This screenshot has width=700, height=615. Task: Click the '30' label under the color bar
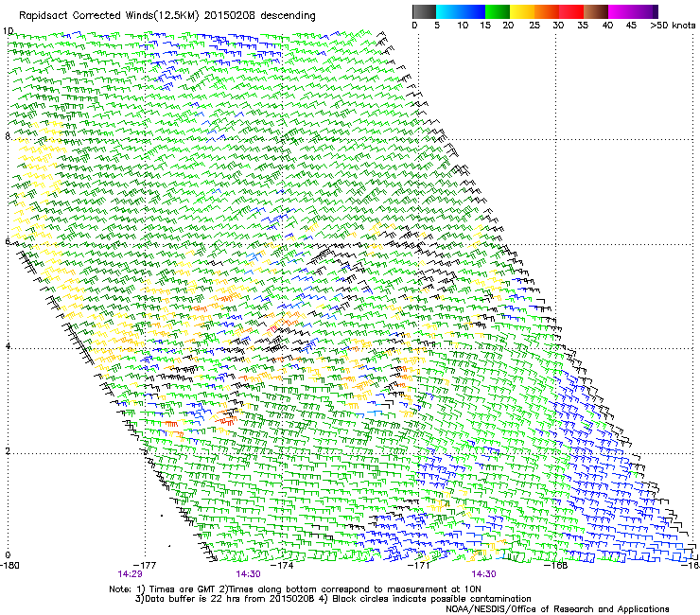pos(558,26)
